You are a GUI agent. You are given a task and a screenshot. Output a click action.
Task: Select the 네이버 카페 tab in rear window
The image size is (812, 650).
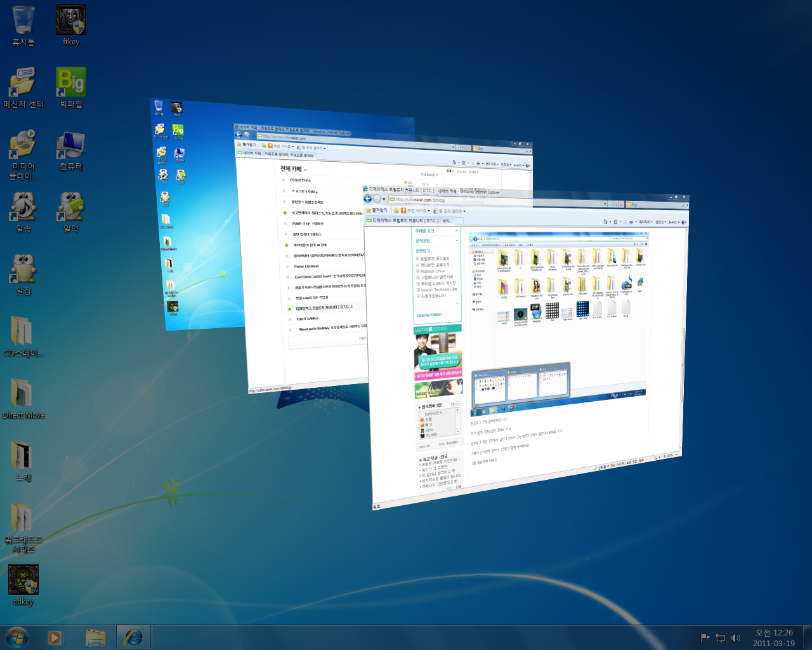click(x=278, y=154)
